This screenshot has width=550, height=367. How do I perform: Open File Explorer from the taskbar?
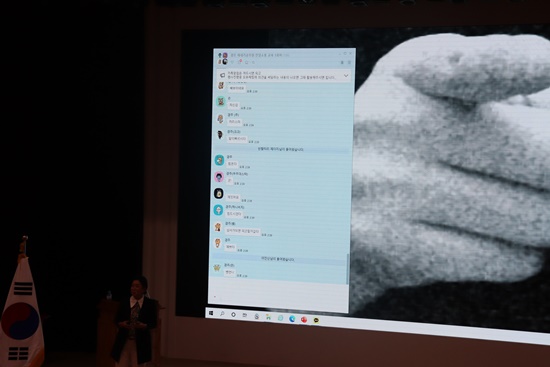pos(245,315)
